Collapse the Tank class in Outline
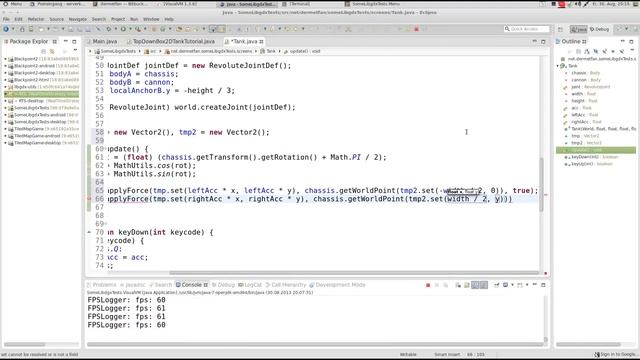Image resolution: width=640 pixels, height=360 pixels. pos(558,66)
